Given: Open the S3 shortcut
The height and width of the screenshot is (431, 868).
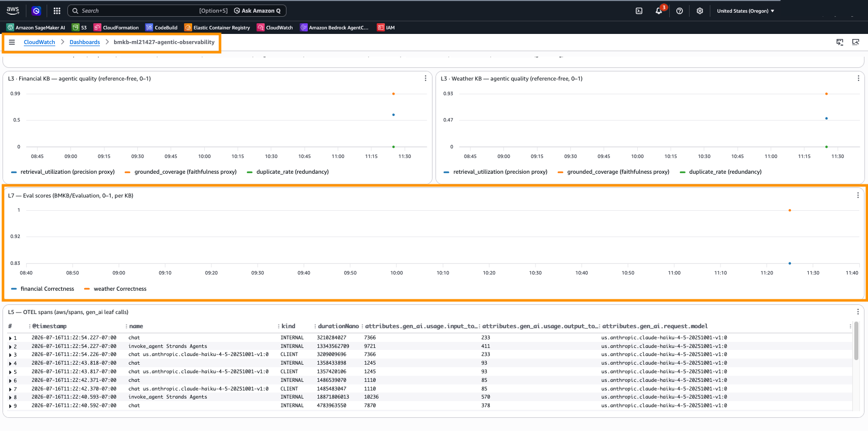Looking at the screenshot, I should 80,27.
